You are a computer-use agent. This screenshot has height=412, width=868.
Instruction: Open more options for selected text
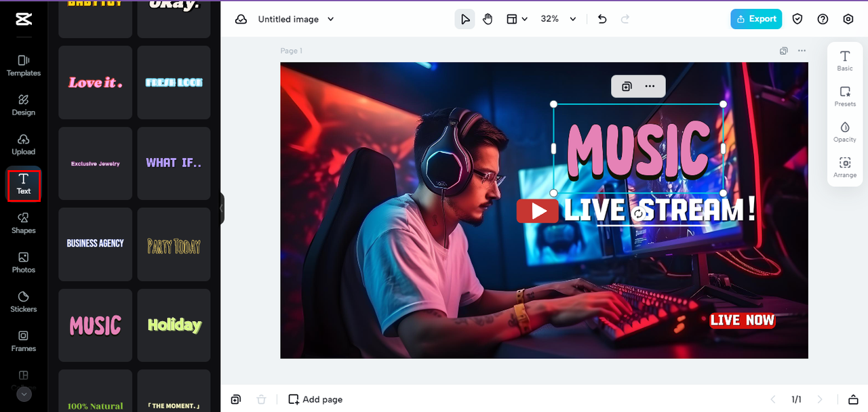coord(650,86)
